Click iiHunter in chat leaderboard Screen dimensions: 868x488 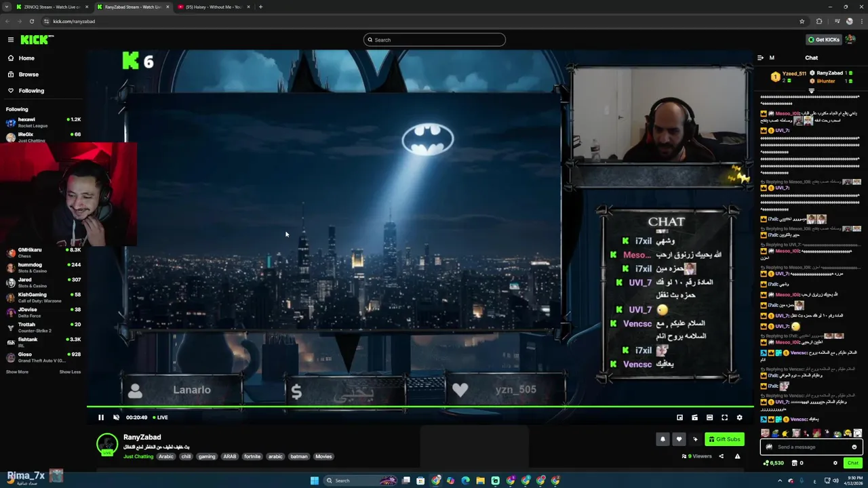click(x=826, y=81)
